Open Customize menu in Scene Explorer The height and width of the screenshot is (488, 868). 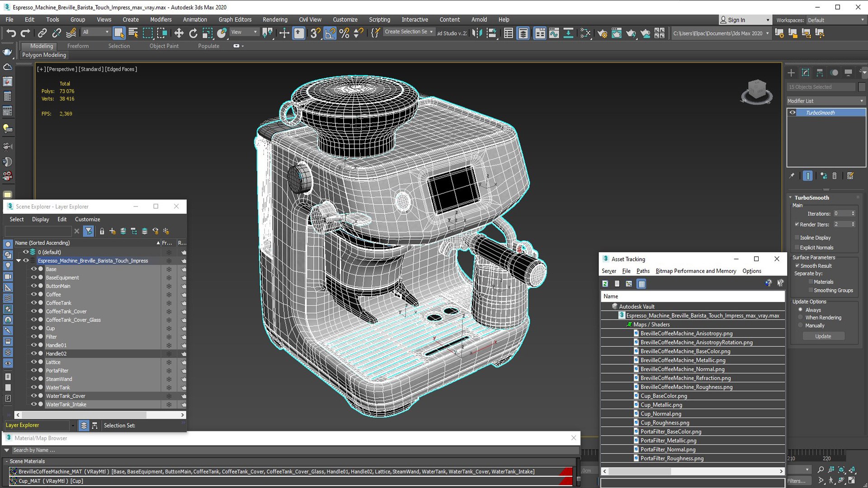(88, 219)
